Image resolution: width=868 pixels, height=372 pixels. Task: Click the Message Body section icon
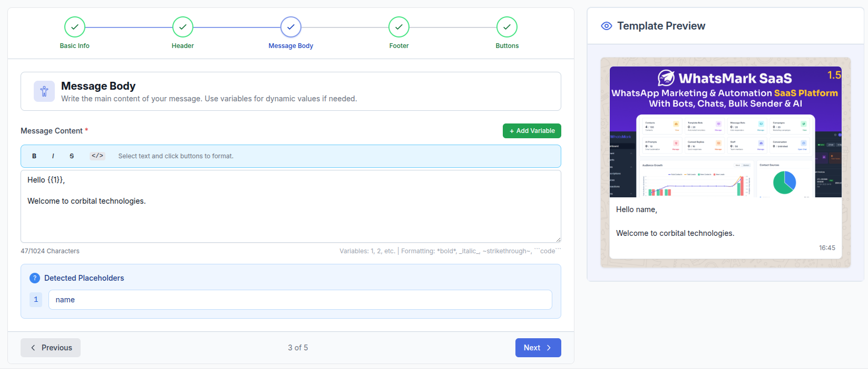pyautogui.click(x=44, y=91)
